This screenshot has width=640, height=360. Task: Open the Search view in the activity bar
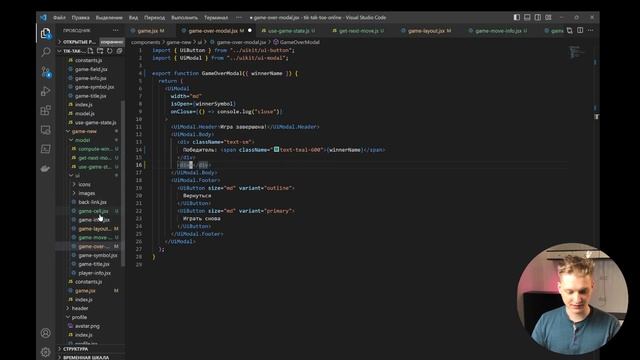[46, 52]
